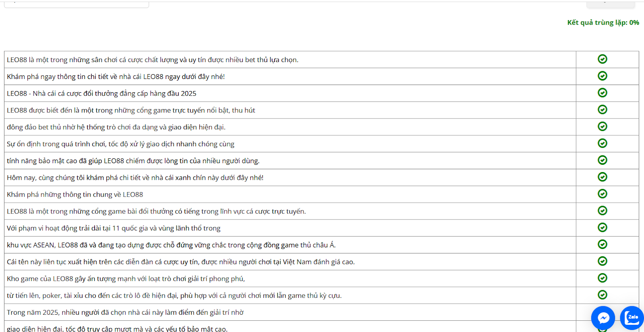Select text 'LEO88 - Nhà cái cá cược đổi thưởng'
644x332 pixels.
click(62, 93)
